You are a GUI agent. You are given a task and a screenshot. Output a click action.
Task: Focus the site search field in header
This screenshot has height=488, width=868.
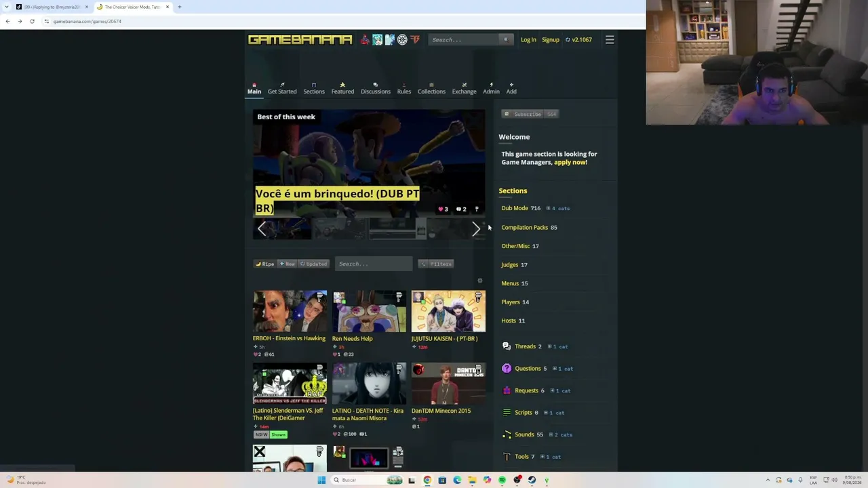click(x=464, y=40)
